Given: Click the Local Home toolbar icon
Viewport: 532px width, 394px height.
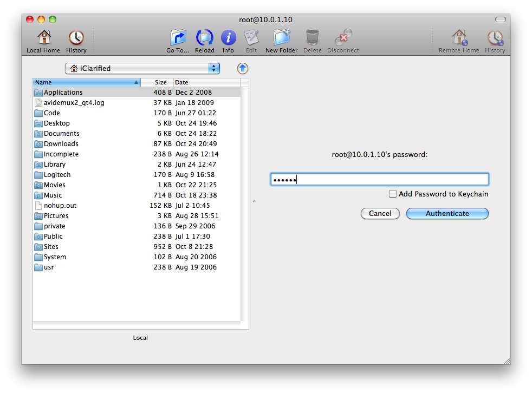Looking at the screenshot, I should [43, 38].
